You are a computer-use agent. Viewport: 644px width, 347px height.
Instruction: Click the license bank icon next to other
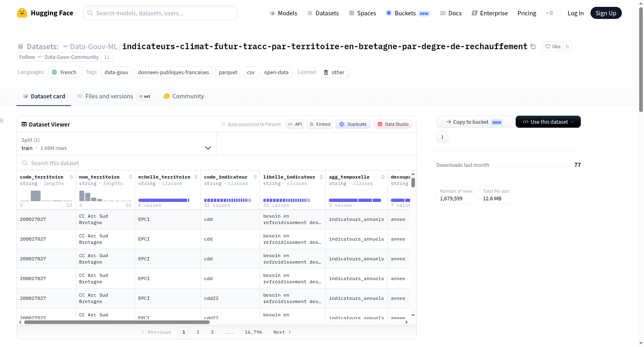coord(326,72)
